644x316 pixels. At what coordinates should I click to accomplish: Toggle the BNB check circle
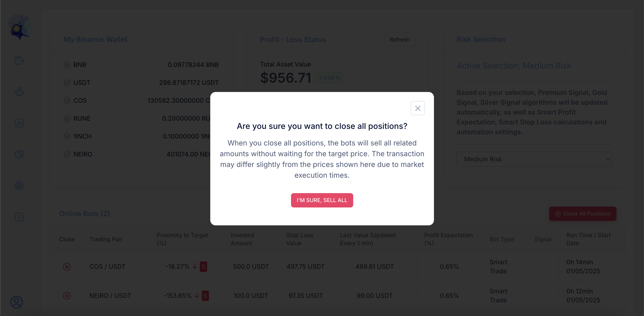click(67, 65)
